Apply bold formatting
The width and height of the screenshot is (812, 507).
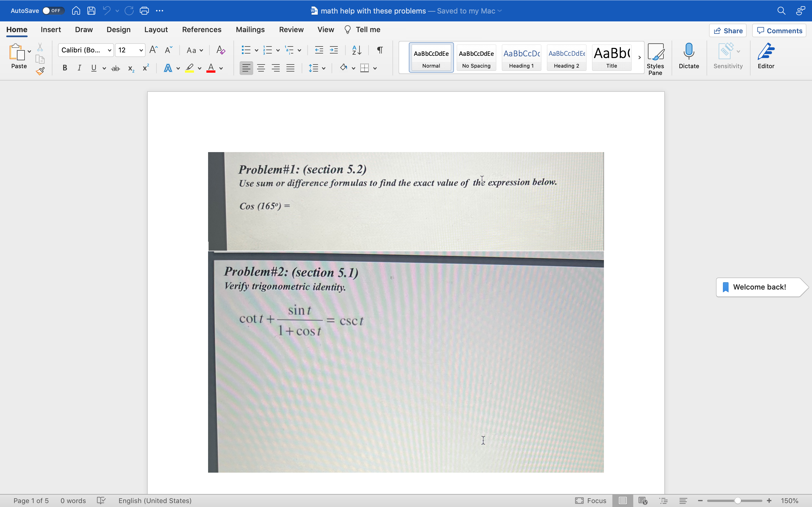[x=64, y=68]
